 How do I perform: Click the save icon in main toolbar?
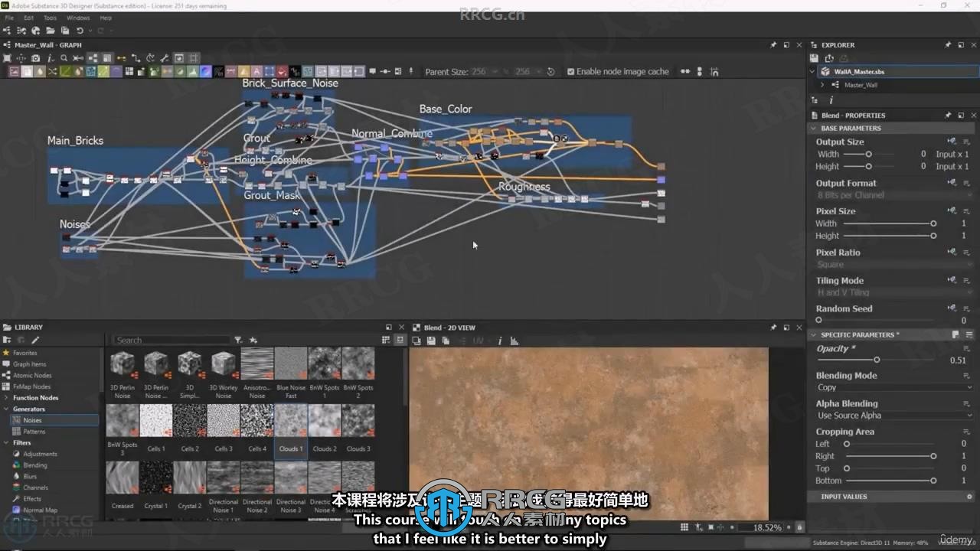point(65,31)
